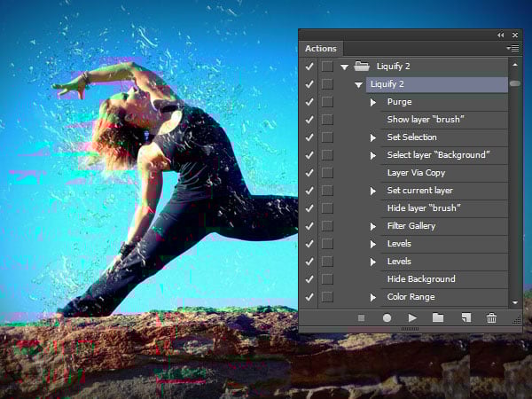
Task: Click the Actions panel vertical scrollbar thumb
Action: tap(515, 84)
